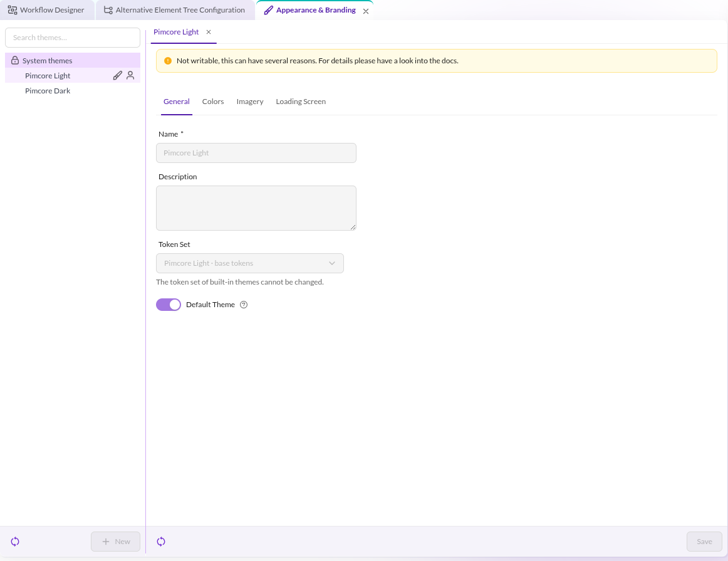Screen dimensions: 728x561
Task: Reload the Pimcore Light editor panel
Action: tap(161, 542)
